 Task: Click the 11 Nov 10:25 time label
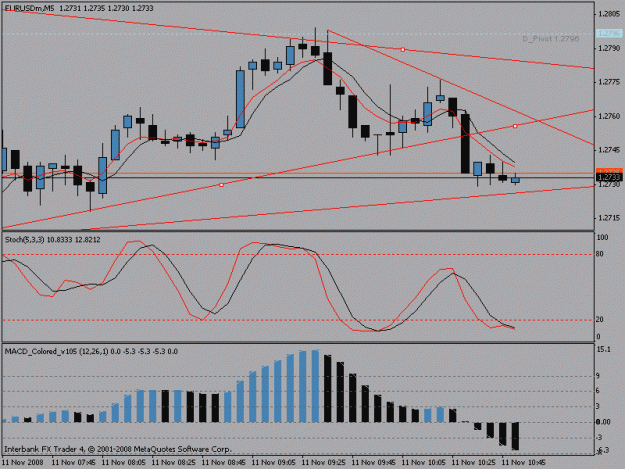[x=474, y=463]
